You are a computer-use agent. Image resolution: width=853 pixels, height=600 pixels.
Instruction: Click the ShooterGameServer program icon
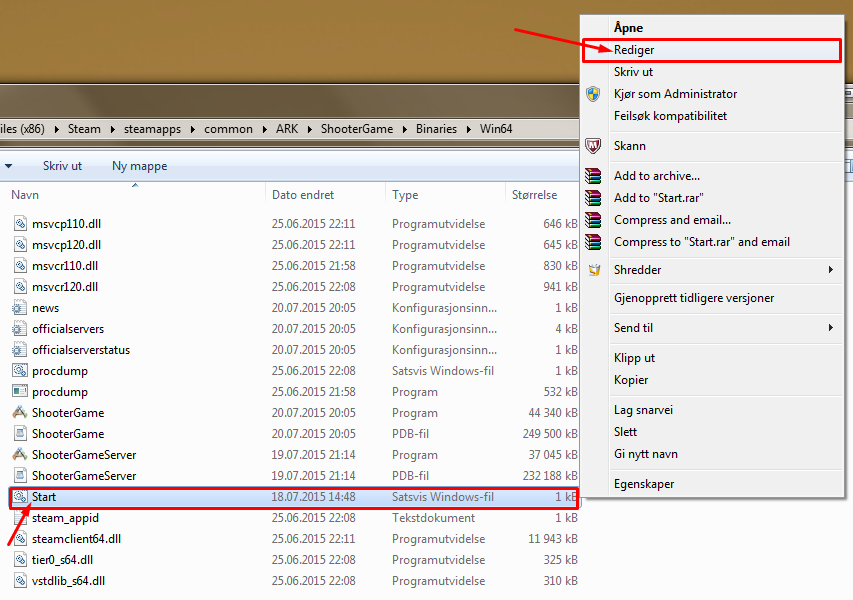(x=20, y=454)
